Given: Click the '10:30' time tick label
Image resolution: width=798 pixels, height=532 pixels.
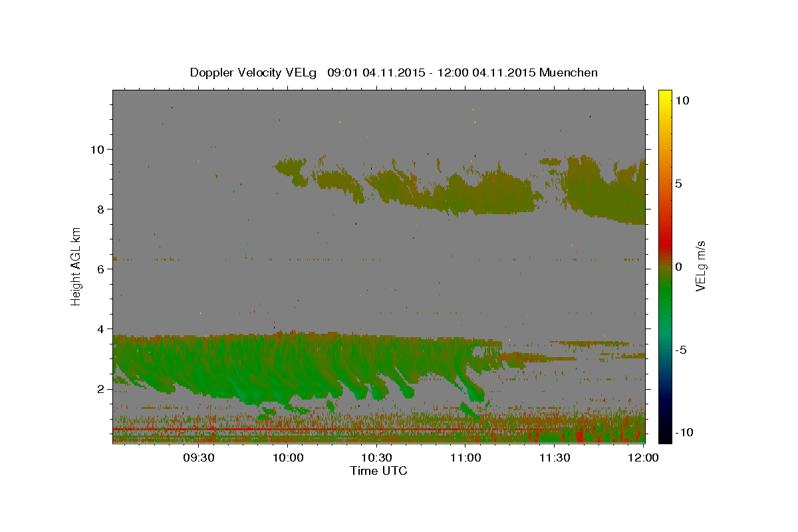Looking at the screenshot, I should pos(376,458).
